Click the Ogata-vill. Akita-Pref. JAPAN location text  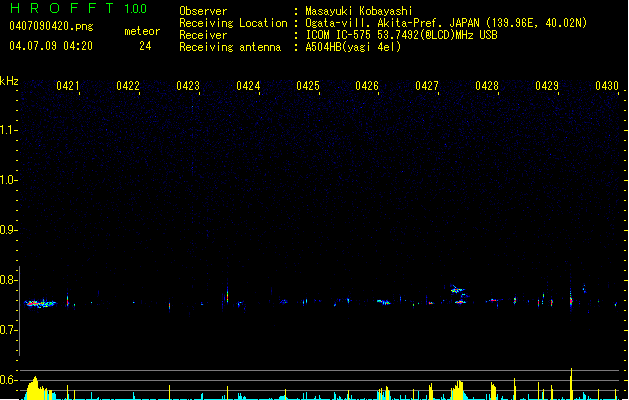446,23
